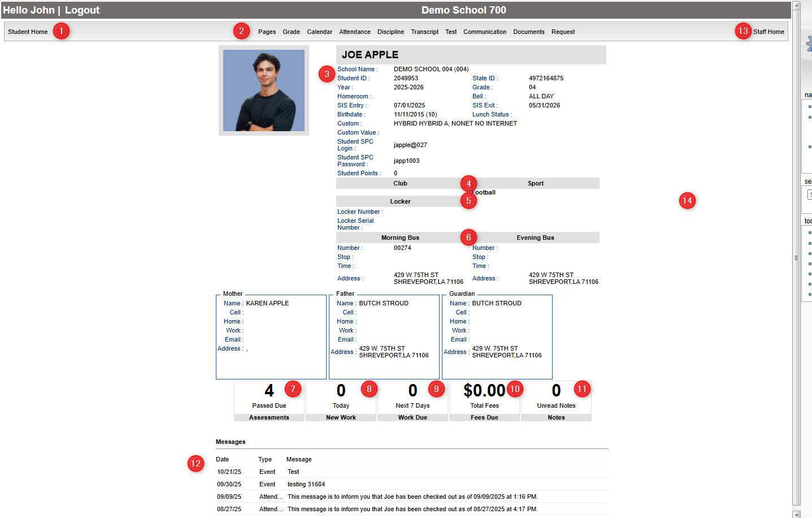Open the Pages menu
This screenshot has height=518, width=812.
[267, 32]
